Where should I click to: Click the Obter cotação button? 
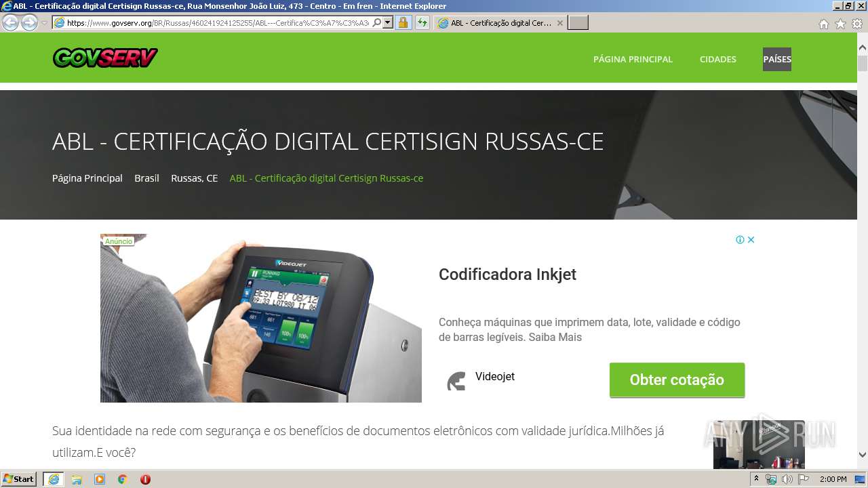point(677,380)
